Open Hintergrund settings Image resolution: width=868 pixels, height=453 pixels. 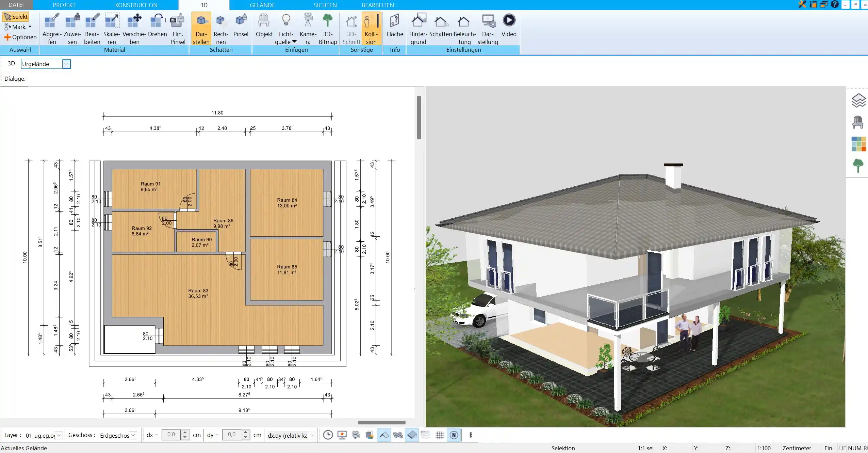pos(418,29)
